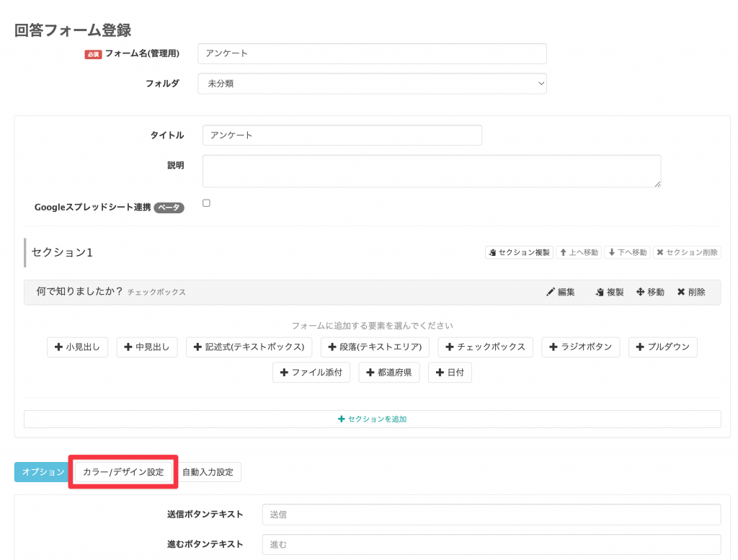The width and height of the screenshot is (738, 560).
Task: Click 移動 for the checkbox question
Action: tap(650, 292)
